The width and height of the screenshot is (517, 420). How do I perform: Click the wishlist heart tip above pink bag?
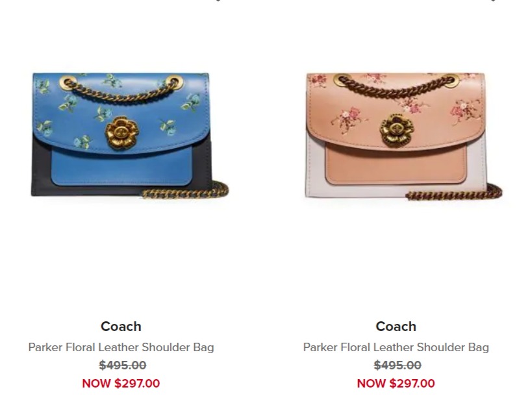pos(493,1)
